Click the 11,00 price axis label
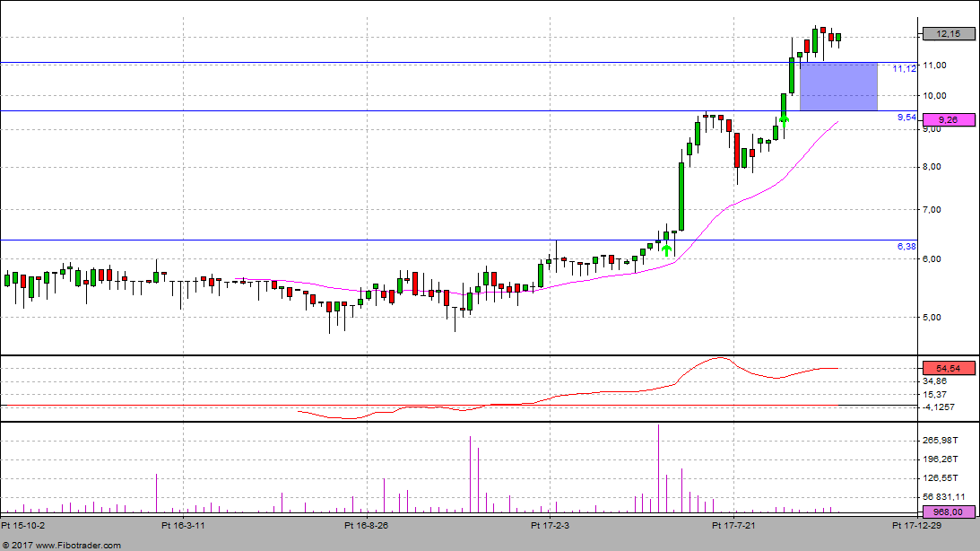 click(935, 65)
